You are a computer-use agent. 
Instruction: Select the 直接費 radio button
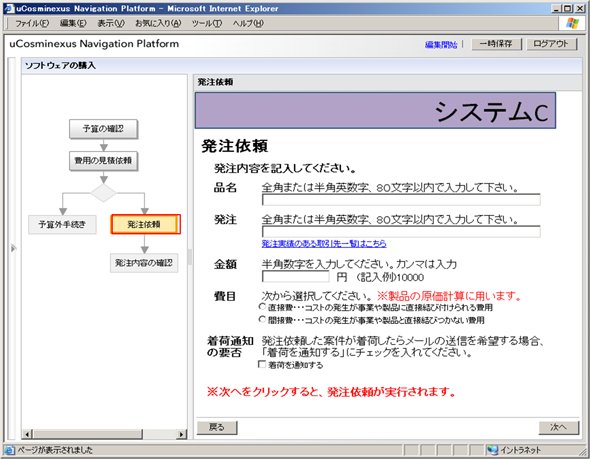click(x=262, y=307)
